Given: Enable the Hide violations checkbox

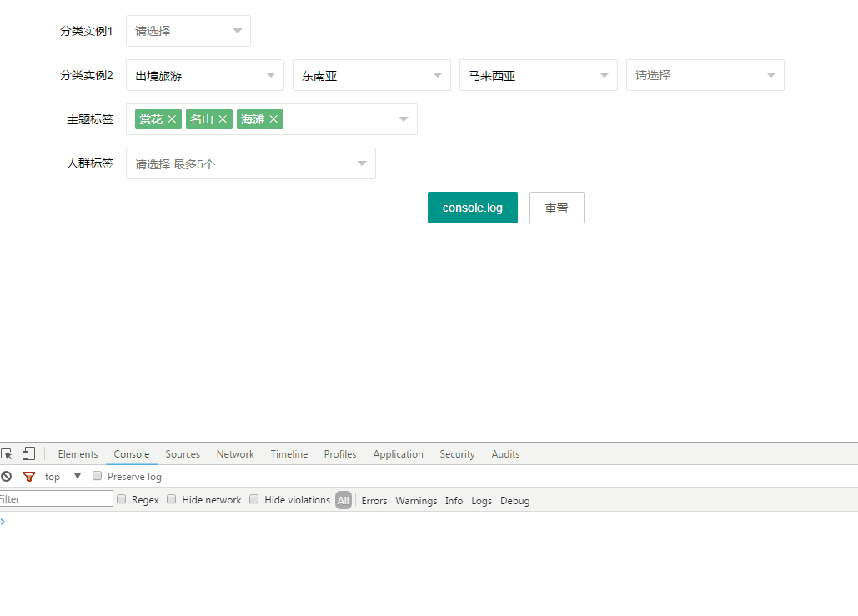Looking at the screenshot, I should (254, 499).
